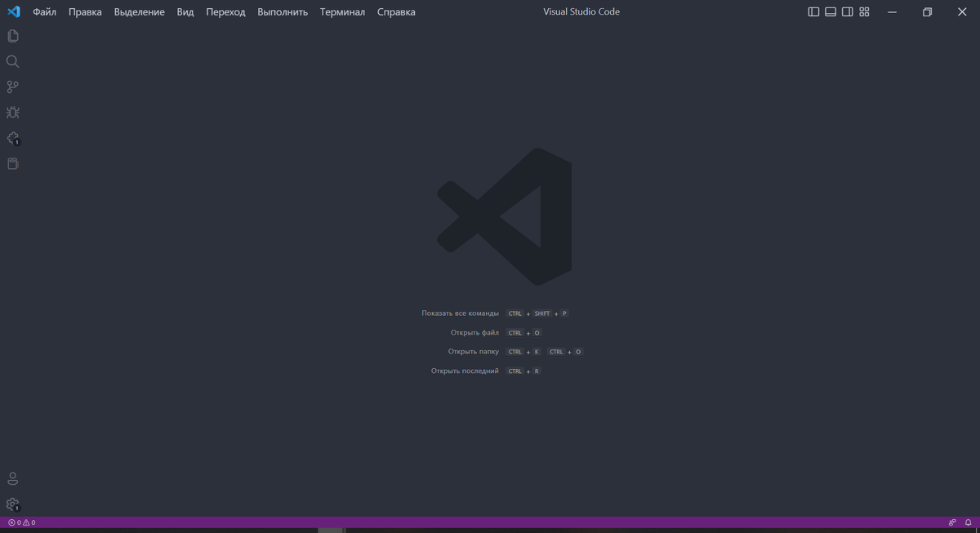This screenshot has width=980, height=533.
Task: Open the Выделение menu
Action: tap(139, 12)
